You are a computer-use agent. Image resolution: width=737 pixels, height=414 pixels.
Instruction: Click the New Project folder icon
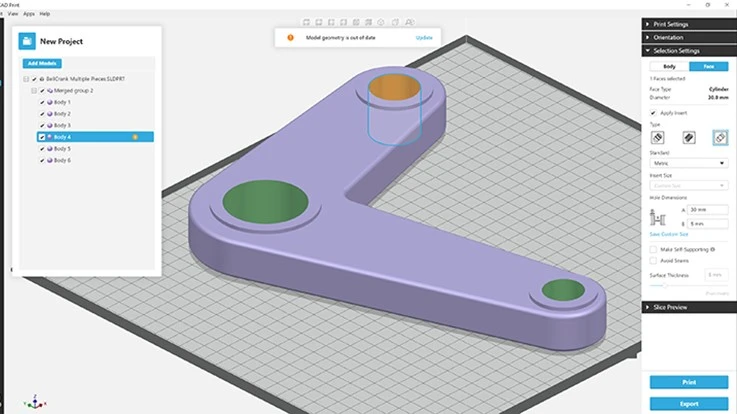coord(28,41)
